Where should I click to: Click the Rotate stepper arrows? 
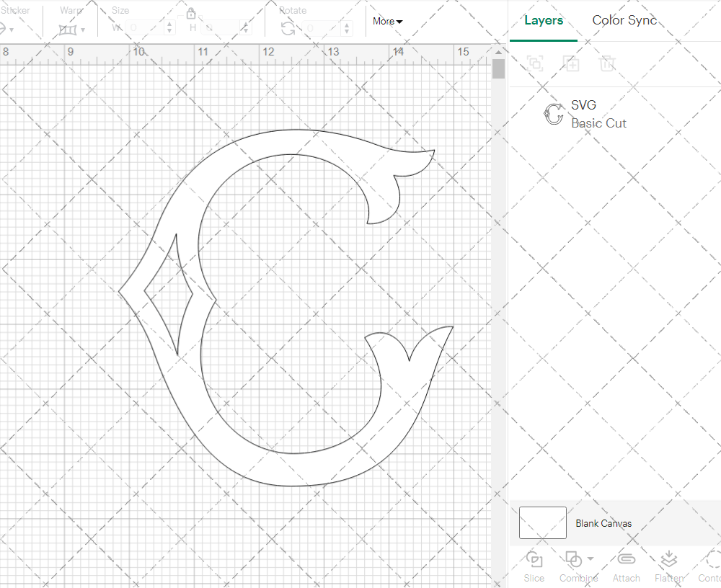[347, 28]
